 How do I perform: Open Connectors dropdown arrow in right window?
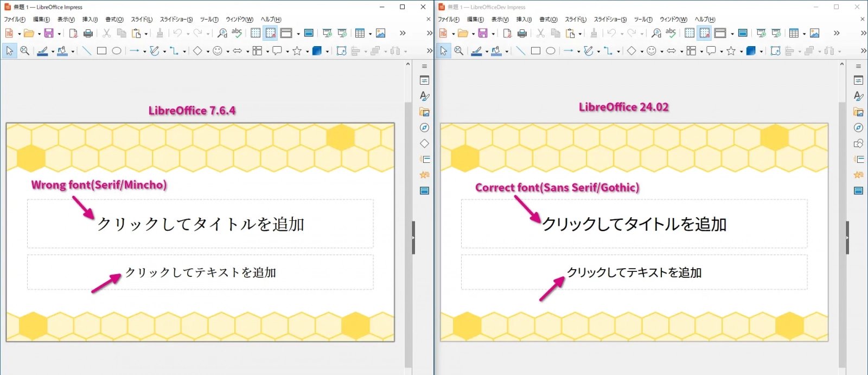[618, 51]
